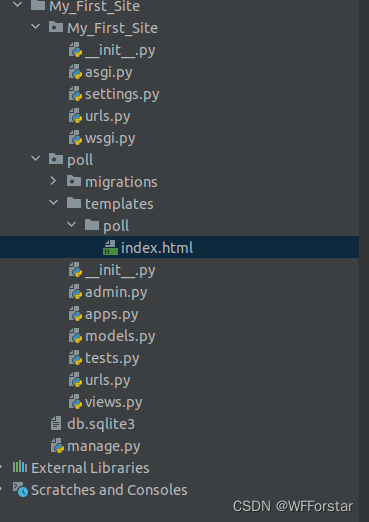Select __init__.py under the poll app

(x=120, y=270)
